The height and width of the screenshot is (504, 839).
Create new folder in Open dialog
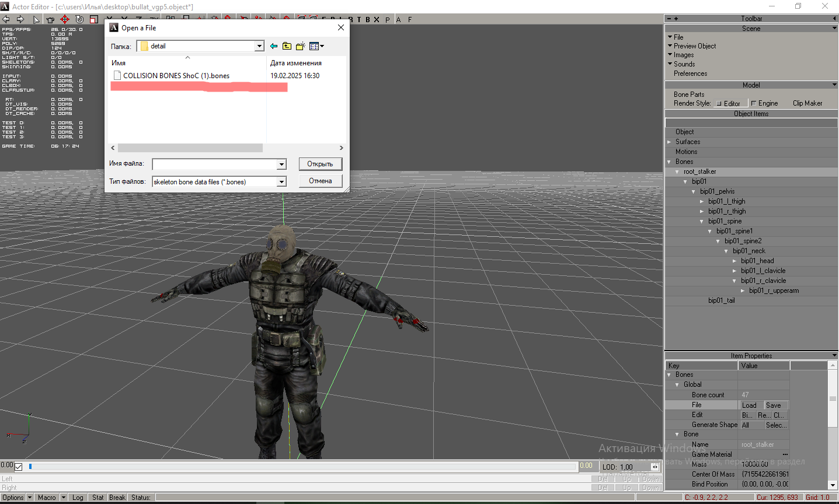(x=301, y=46)
